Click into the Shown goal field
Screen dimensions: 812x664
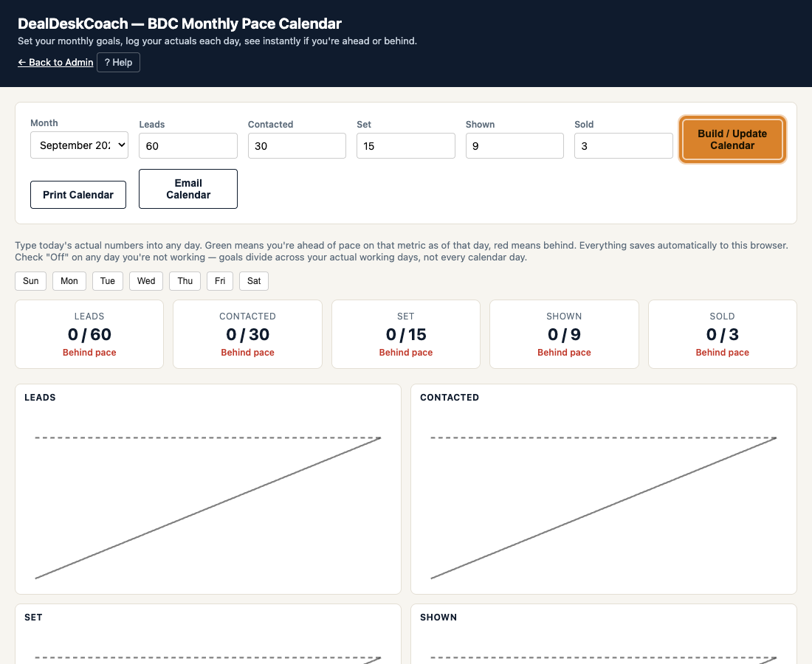pos(515,146)
